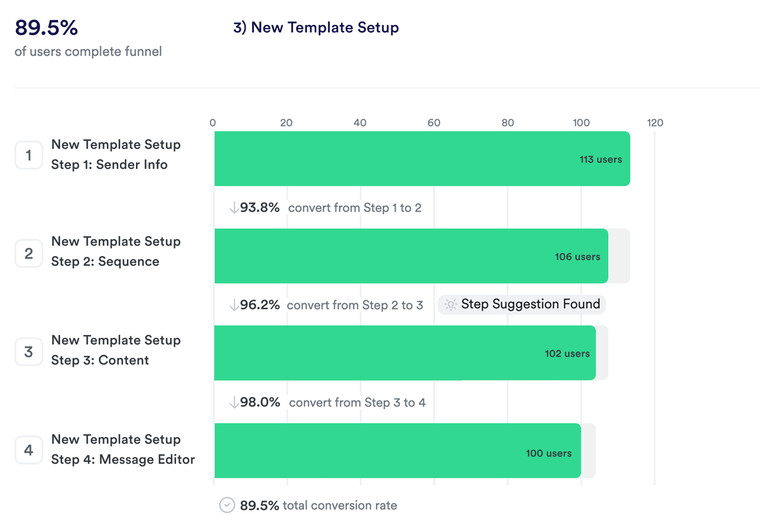Click the 3) New Template Setup title
The image size is (771, 532).
click(x=316, y=28)
